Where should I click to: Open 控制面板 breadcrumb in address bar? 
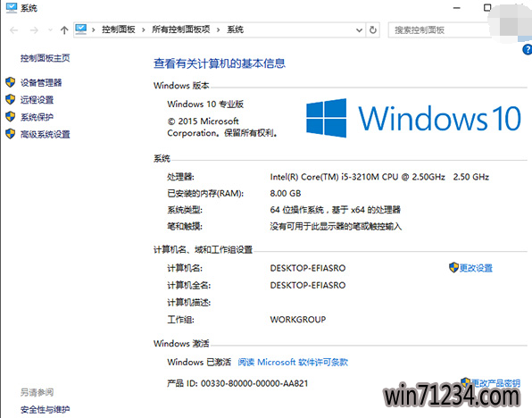pos(119,29)
